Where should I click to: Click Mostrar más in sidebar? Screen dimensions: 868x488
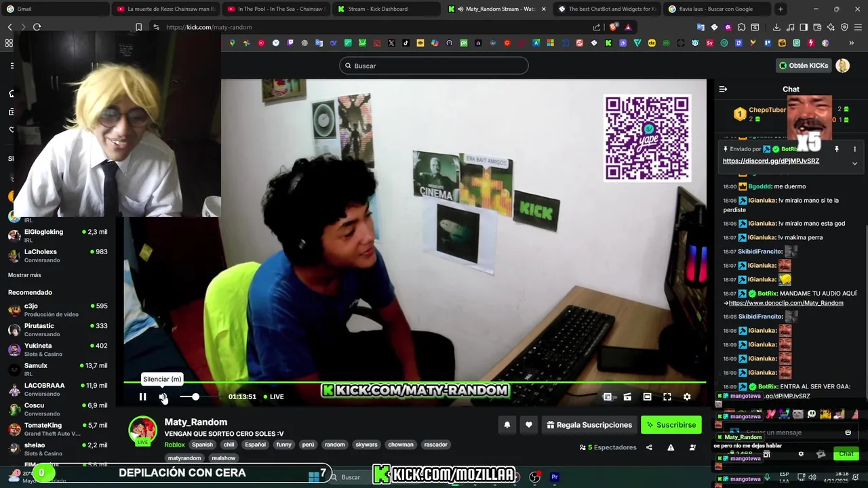pyautogui.click(x=24, y=275)
